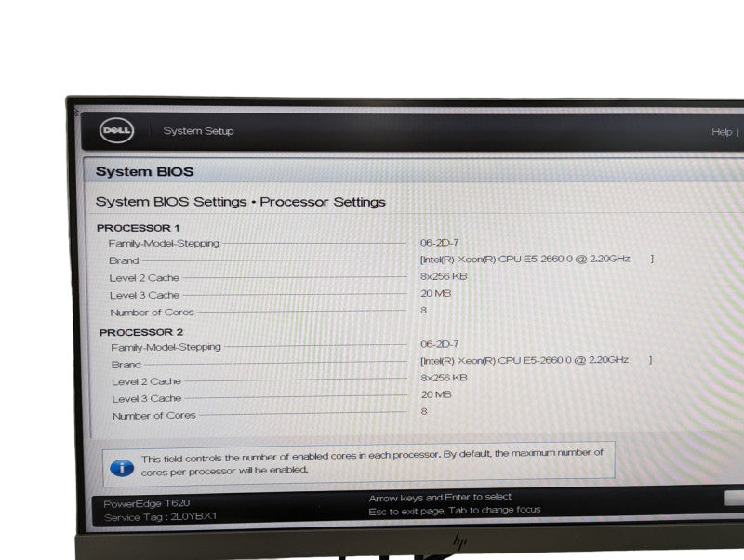Select Processor 1 Number of Cores label
Viewport: 744px width, 560px height.
pyautogui.click(x=152, y=313)
